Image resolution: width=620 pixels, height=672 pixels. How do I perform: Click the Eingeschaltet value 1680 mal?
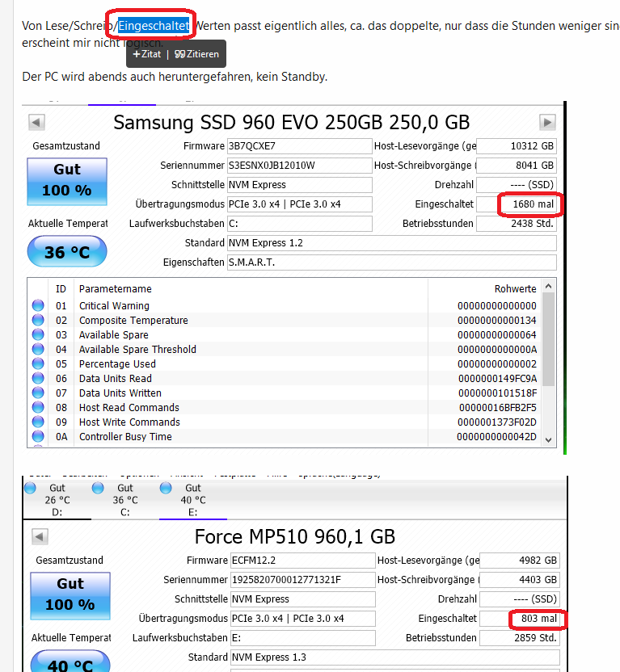click(x=517, y=204)
